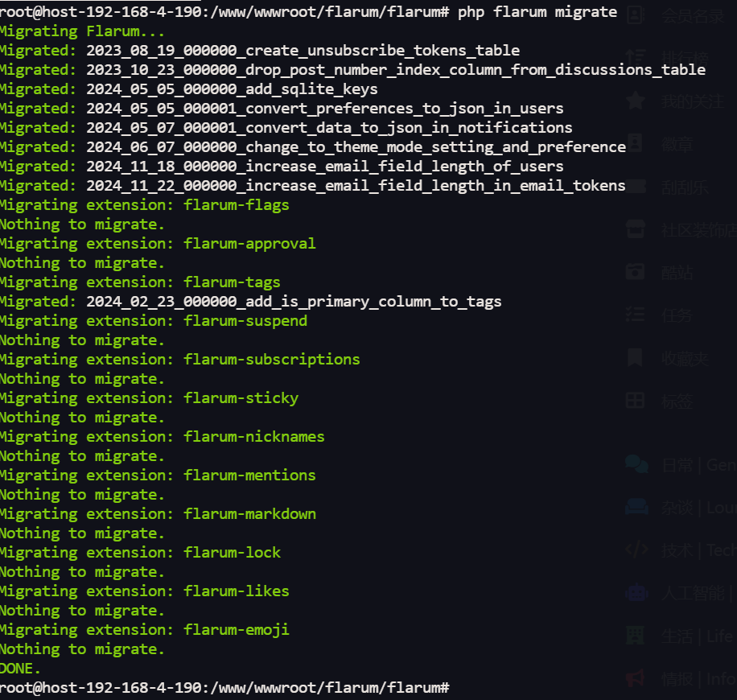Click the 'php flarum migrate' command text

click(x=537, y=12)
